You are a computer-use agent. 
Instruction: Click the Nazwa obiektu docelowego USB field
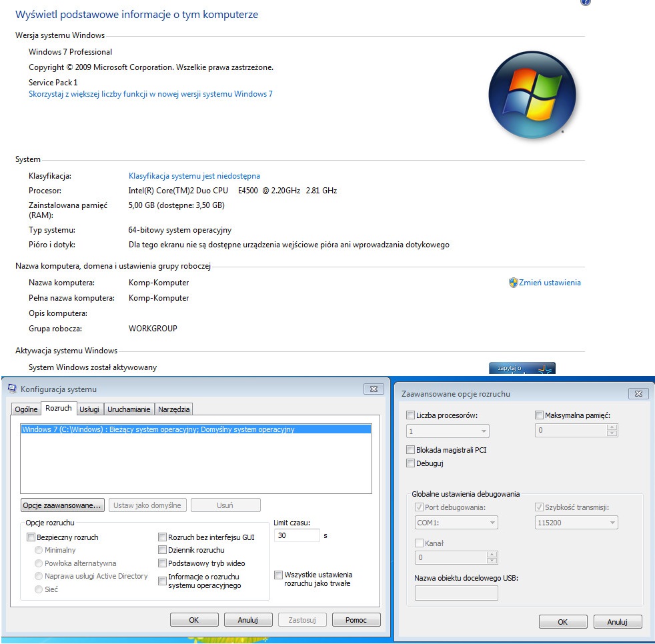[456, 593]
